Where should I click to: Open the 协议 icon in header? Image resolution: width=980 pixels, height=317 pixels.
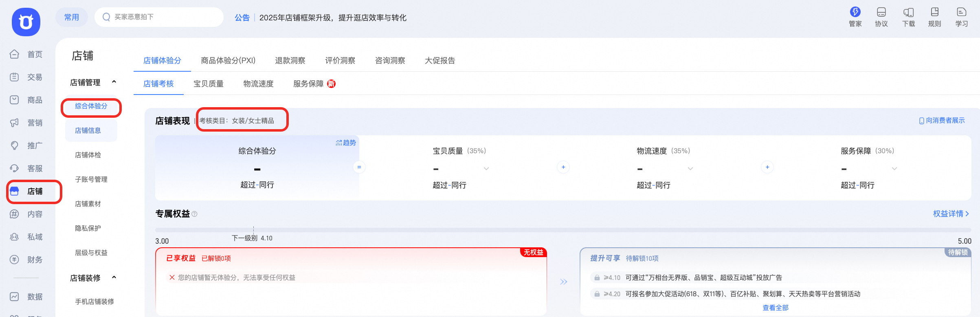(x=881, y=12)
